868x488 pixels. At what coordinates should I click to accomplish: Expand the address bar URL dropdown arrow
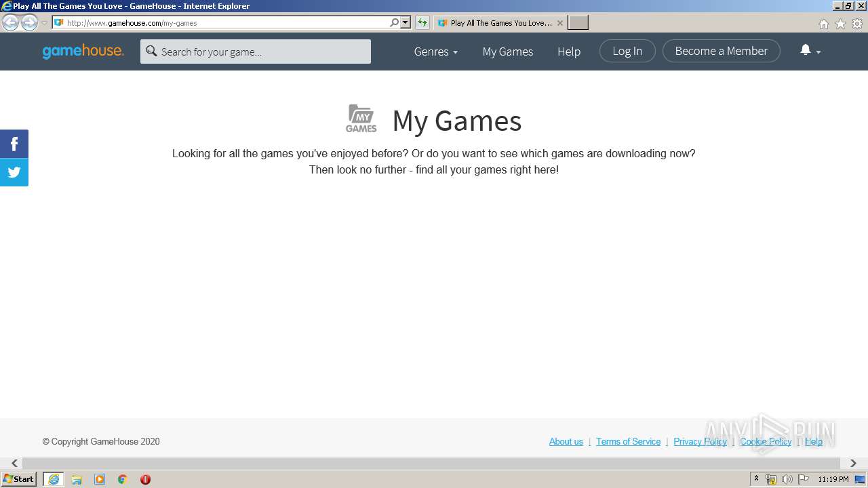[406, 23]
